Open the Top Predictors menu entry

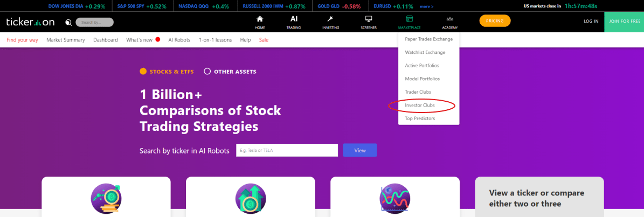pos(420,118)
